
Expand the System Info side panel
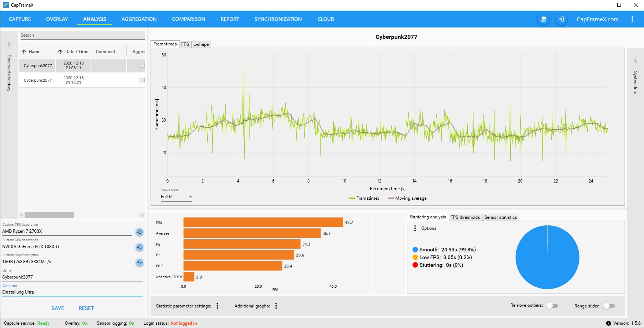click(636, 61)
